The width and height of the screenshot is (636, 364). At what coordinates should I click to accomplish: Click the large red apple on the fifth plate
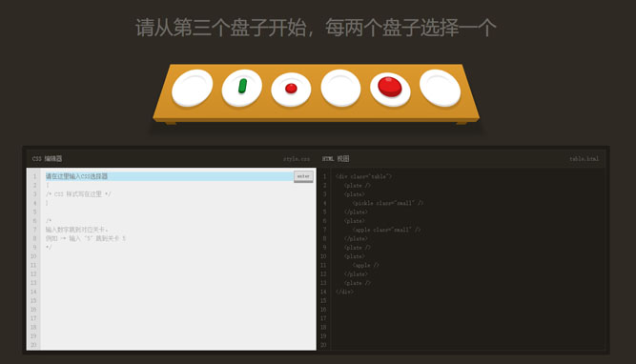[x=390, y=87]
